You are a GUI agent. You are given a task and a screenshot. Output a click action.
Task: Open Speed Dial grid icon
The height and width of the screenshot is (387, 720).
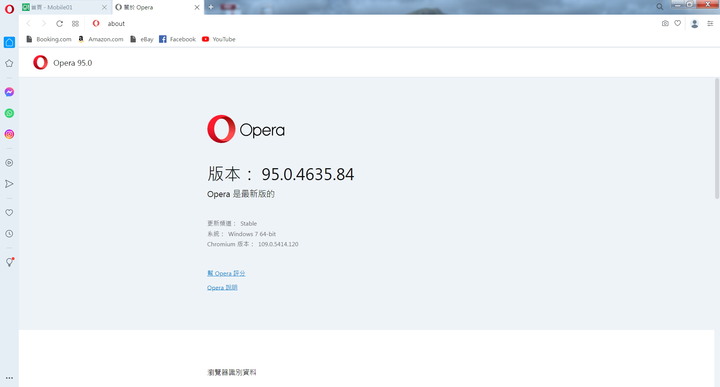point(75,23)
